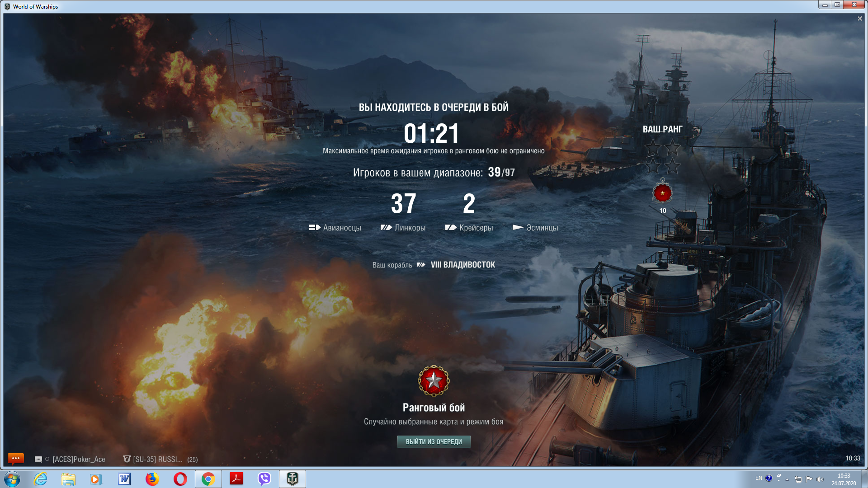
Task: Open Viber from the taskbar
Action: [x=264, y=479]
